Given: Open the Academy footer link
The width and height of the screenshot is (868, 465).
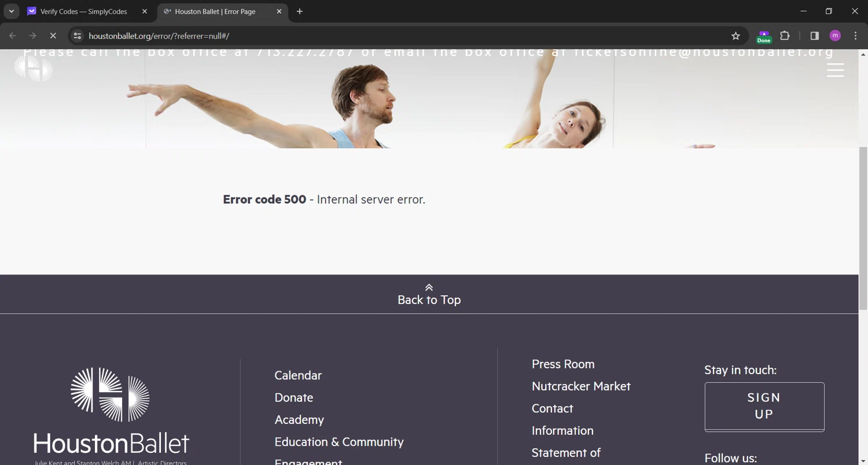Looking at the screenshot, I should (x=299, y=420).
